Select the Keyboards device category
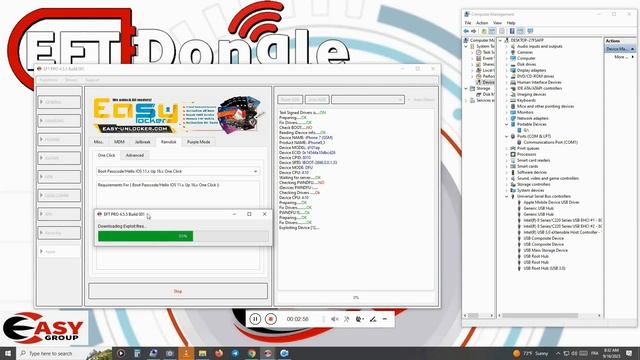Screen dimensions: 640x360 click(526, 100)
